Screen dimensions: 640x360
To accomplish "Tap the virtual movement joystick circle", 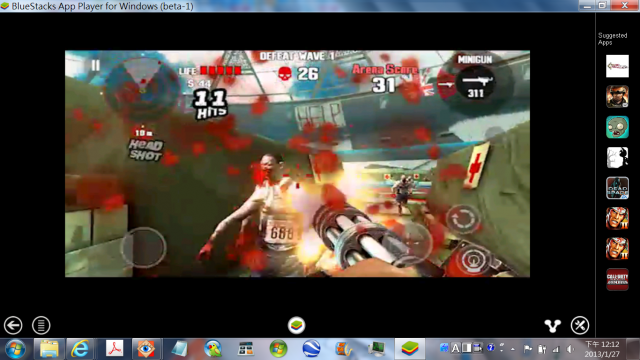I will pos(143,247).
